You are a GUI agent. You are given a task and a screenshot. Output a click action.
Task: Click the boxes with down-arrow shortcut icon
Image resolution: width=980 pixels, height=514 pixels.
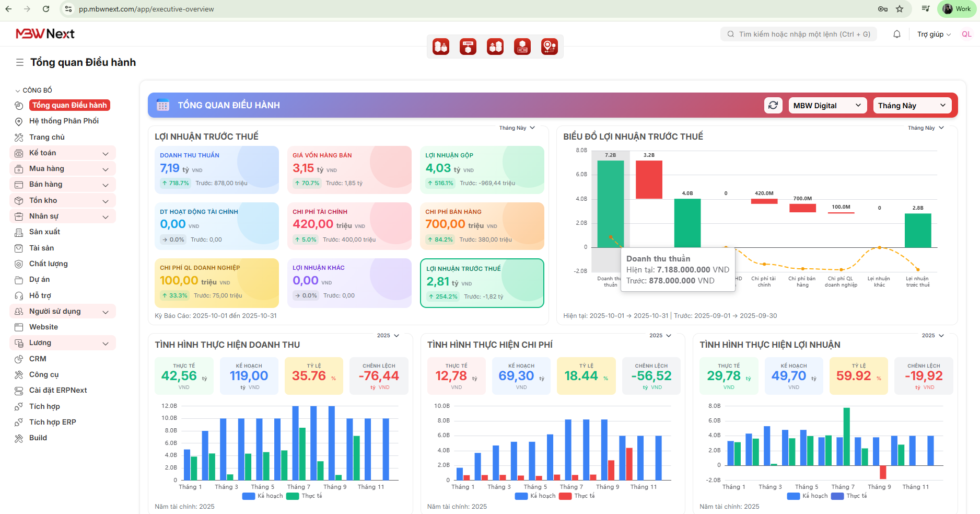[441, 47]
